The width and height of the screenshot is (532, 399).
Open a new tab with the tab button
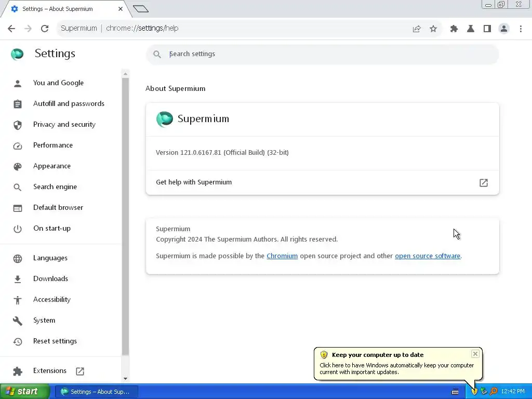[141, 9]
